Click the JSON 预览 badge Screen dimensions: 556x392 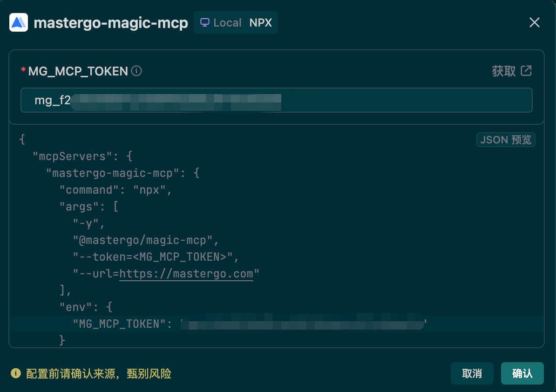[506, 140]
